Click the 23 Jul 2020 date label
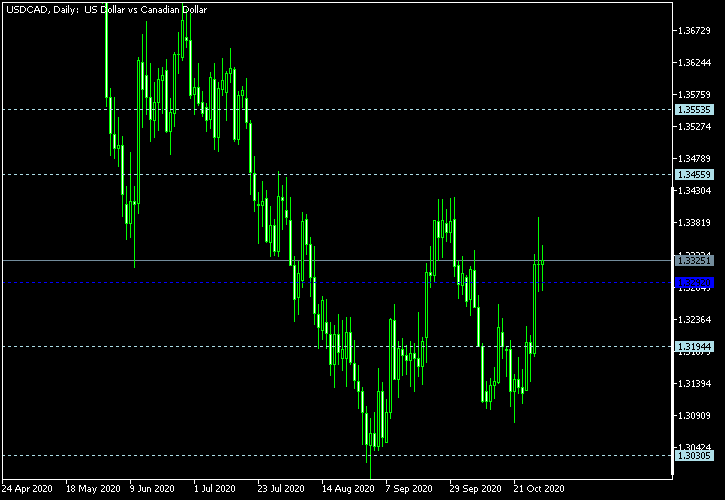This screenshot has height=500, width=725. [281, 488]
